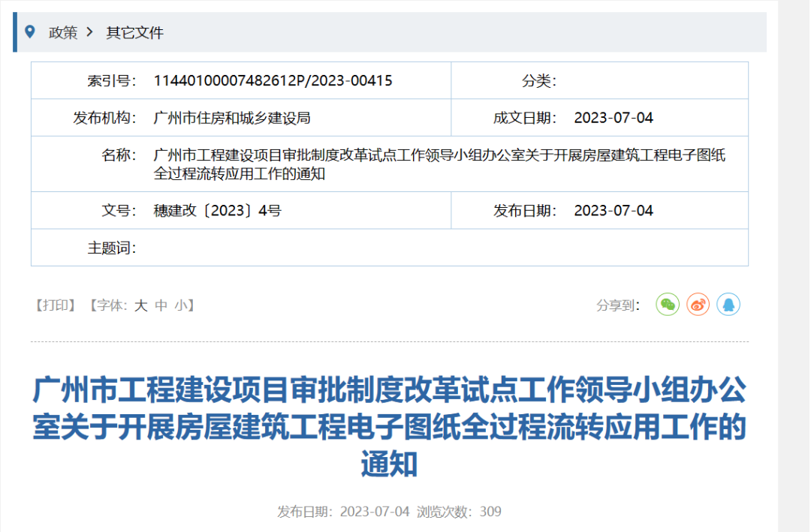Click the 分享到 share label
811x532 pixels.
point(618,305)
